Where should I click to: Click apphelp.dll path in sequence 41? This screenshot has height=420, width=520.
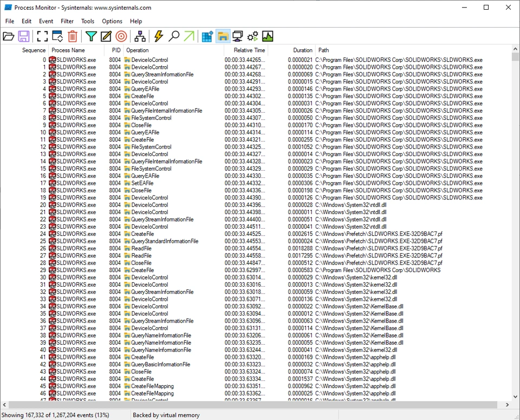click(x=355, y=357)
